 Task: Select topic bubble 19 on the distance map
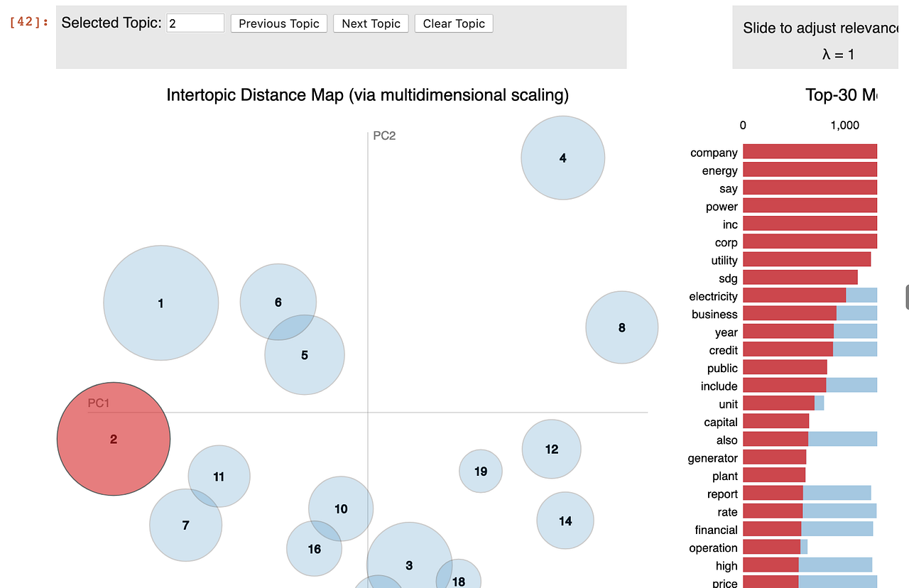(481, 470)
